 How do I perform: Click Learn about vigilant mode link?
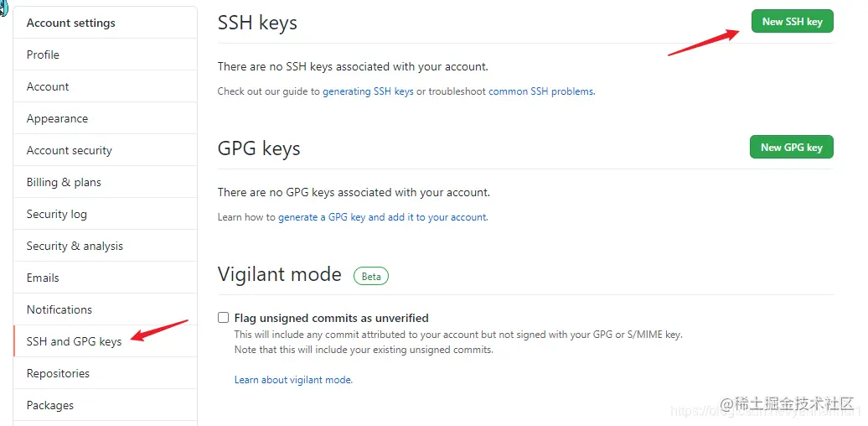293,380
